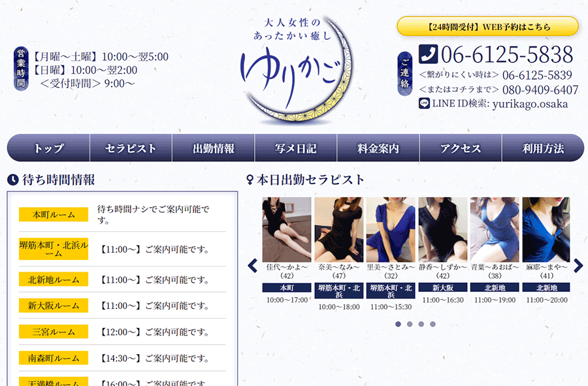Click the 堺筋本町・北浜 tag under 奈美

pyautogui.click(x=339, y=291)
